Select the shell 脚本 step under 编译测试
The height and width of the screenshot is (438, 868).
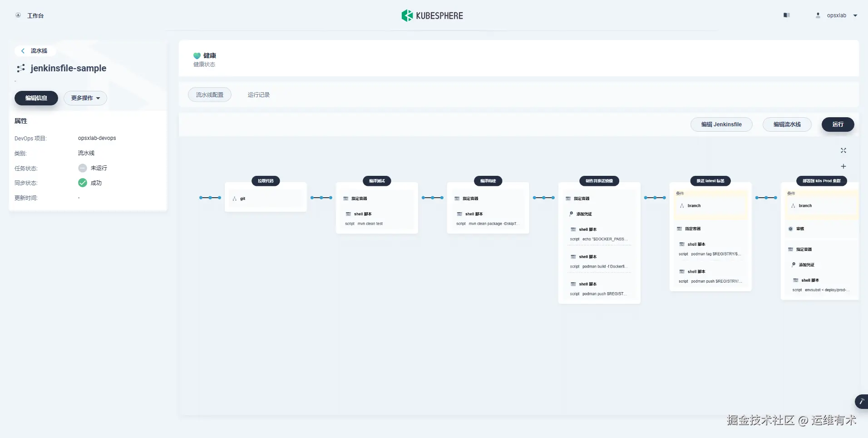[362, 214]
